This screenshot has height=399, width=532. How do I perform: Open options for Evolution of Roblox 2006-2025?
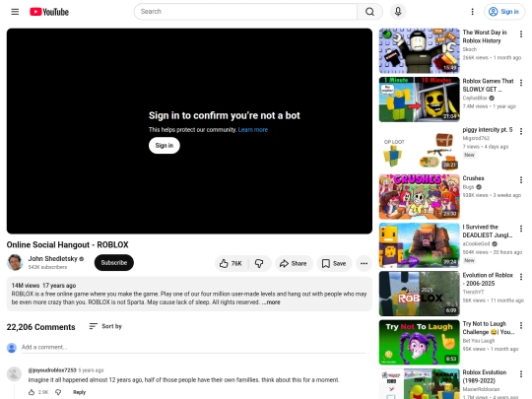(x=521, y=277)
